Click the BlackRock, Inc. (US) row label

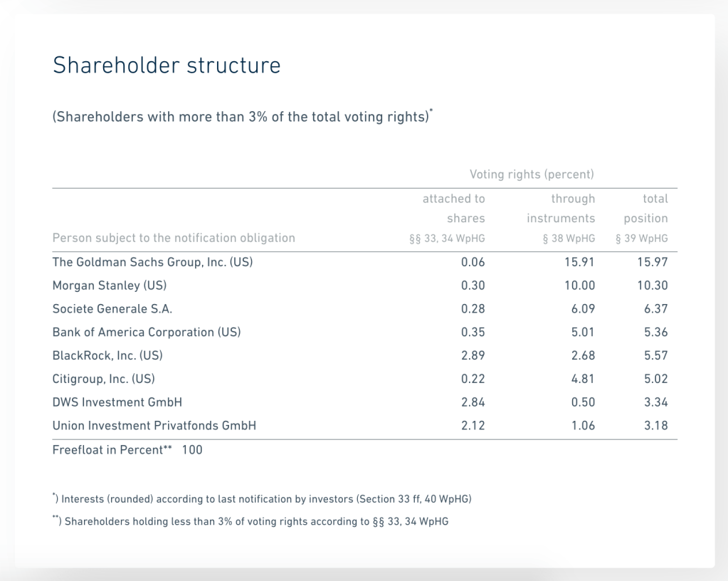[x=112, y=355]
